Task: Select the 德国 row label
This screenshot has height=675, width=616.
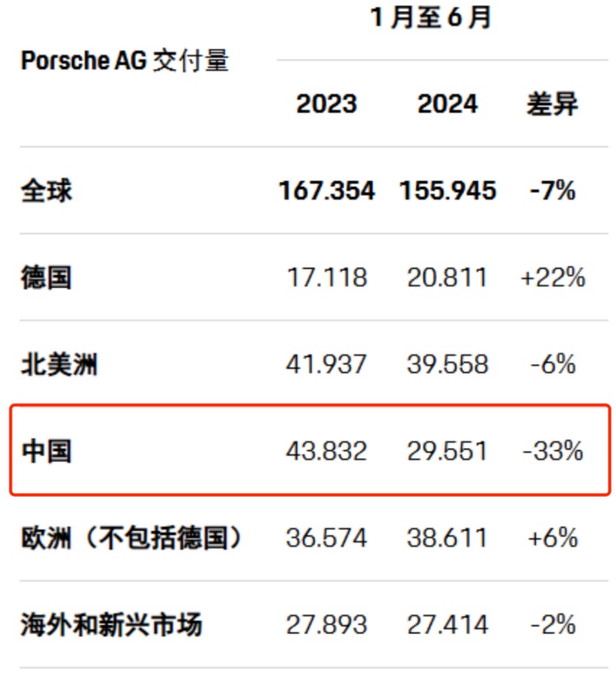Action: tap(46, 278)
